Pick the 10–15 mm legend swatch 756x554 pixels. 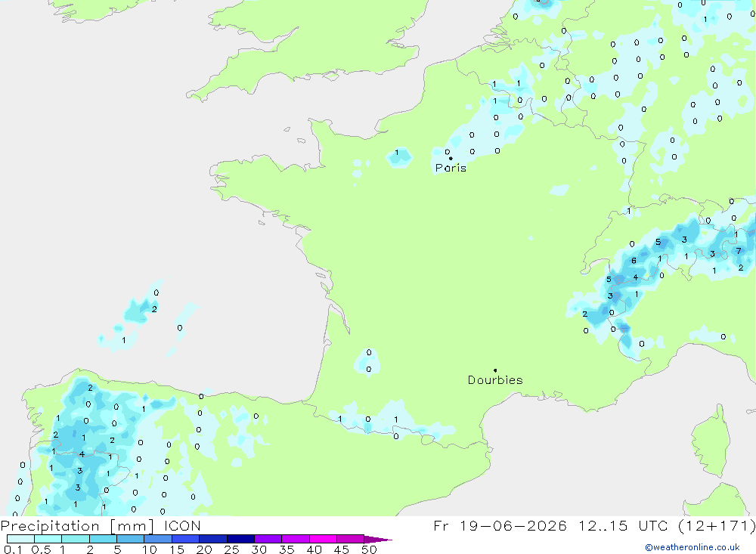(158, 539)
